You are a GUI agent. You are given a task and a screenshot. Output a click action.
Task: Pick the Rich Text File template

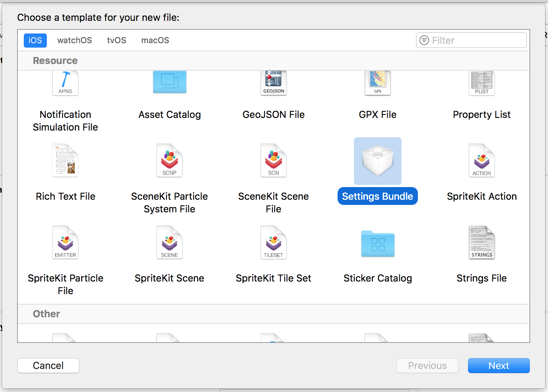coord(65,161)
